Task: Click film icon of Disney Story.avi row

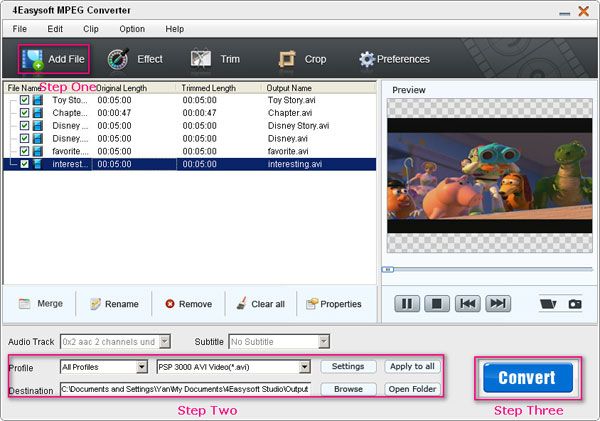Action: tap(38, 126)
